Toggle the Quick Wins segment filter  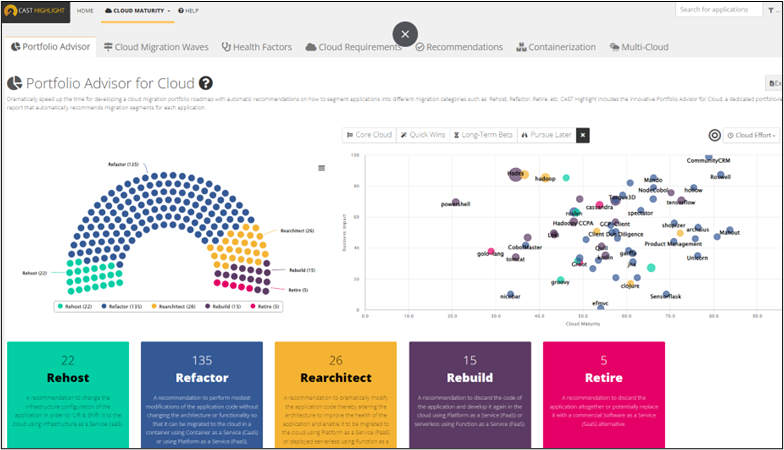pyautogui.click(x=424, y=135)
